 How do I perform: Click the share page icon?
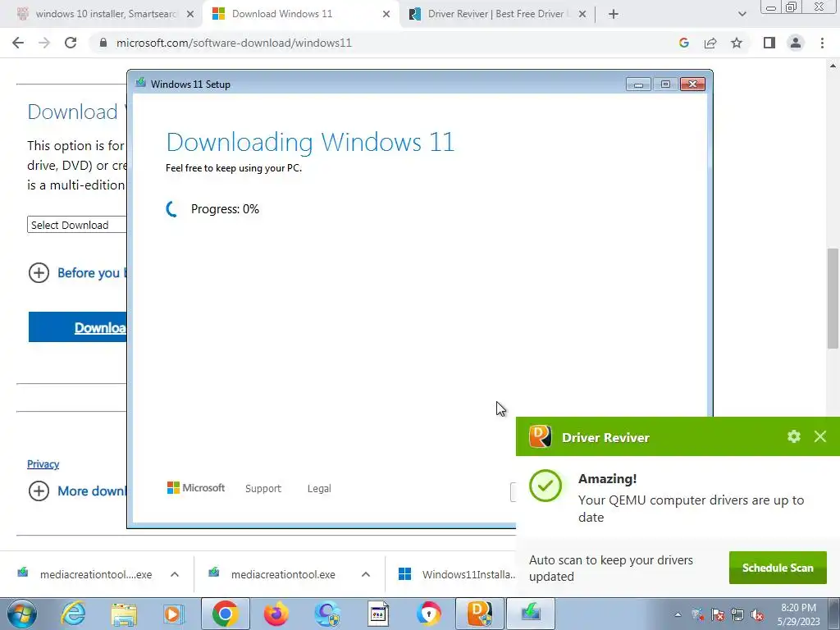(x=710, y=43)
